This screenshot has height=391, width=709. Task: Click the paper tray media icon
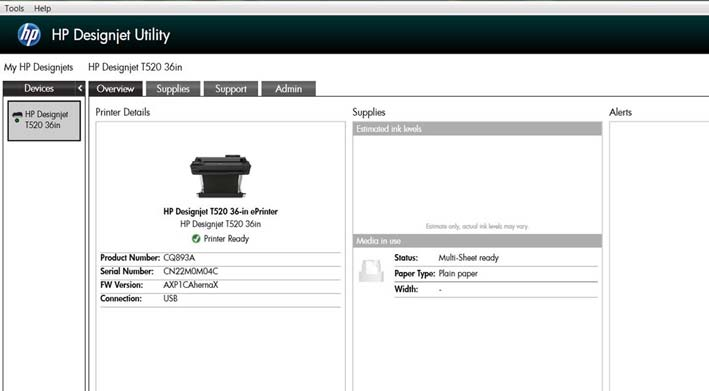tap(371, 271)
